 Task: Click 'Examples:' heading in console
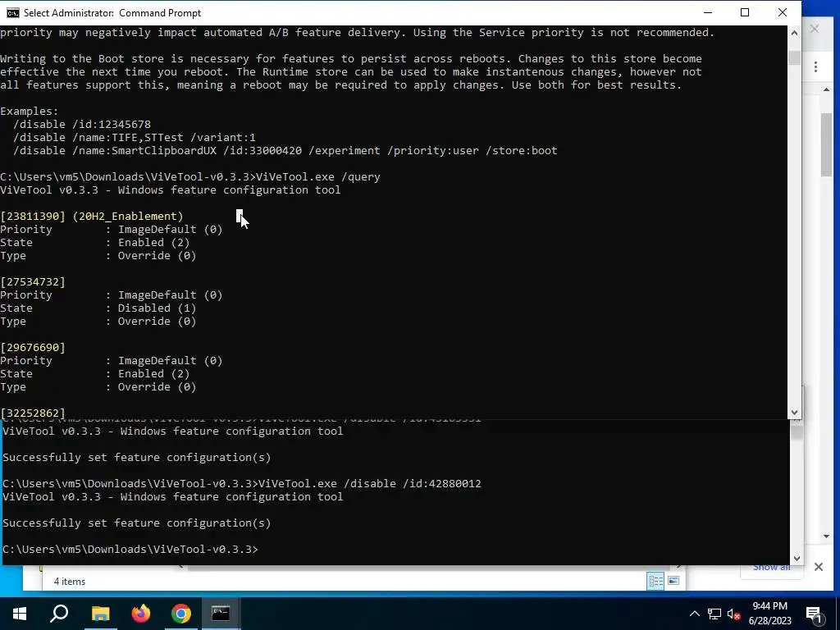[x=30, y=112]
